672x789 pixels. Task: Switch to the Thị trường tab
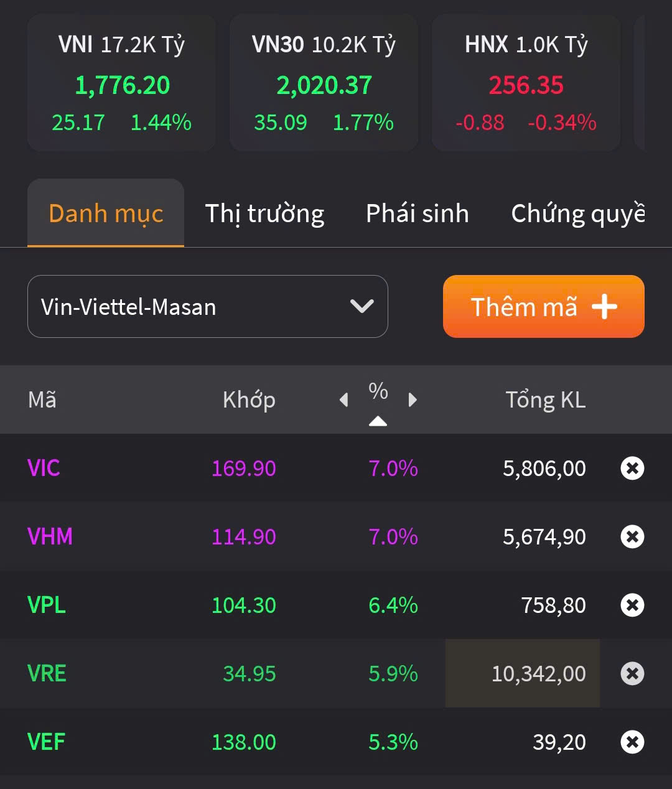tap(264, 213)
